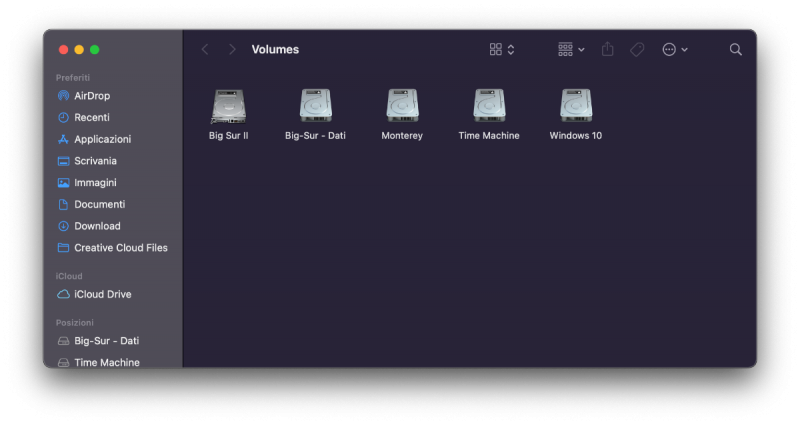Open the group-by options dropdown
The image size is (800, 425).
coord(571,49)
